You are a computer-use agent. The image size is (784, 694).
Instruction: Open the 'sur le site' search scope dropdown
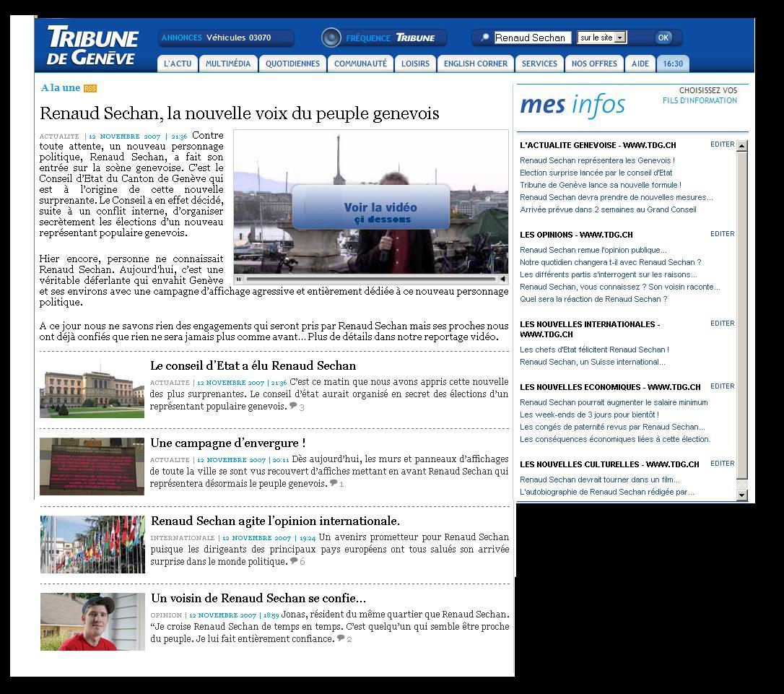tap(602, 38)
